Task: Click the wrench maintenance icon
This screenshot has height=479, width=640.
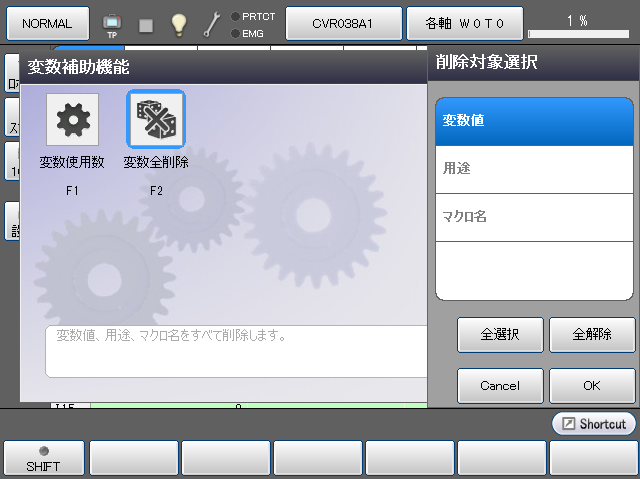Action: click(212, 24)
